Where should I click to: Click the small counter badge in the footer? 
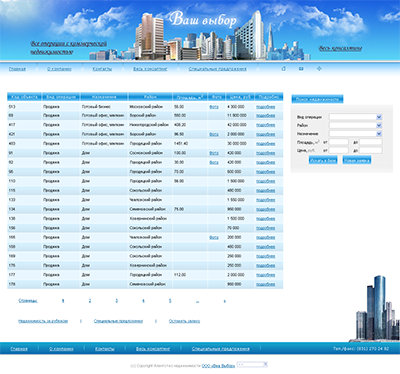pyautogui.click(x=252, y=364)
